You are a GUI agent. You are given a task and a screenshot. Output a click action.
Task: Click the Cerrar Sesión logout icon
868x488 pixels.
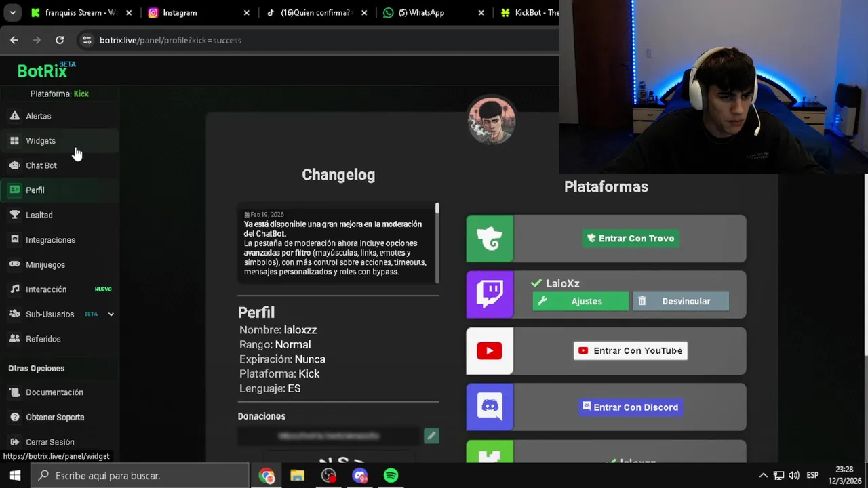(14, 442)
